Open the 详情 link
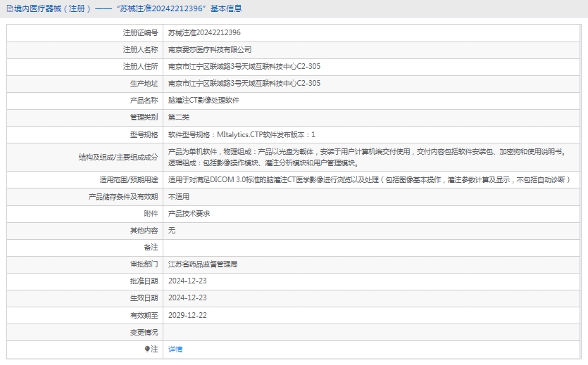Image resolution: width=588 pixels, height=365 pixels. pos(175,350)
